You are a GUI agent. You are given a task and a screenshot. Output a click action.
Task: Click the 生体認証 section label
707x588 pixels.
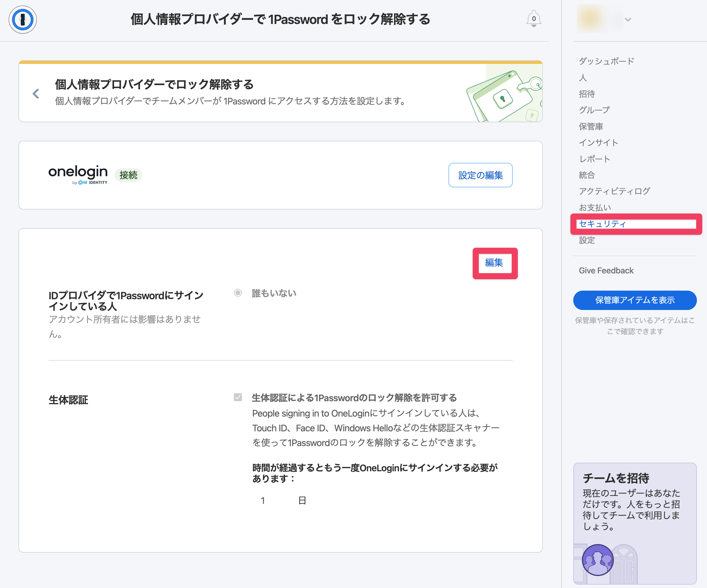coord(68,400)
